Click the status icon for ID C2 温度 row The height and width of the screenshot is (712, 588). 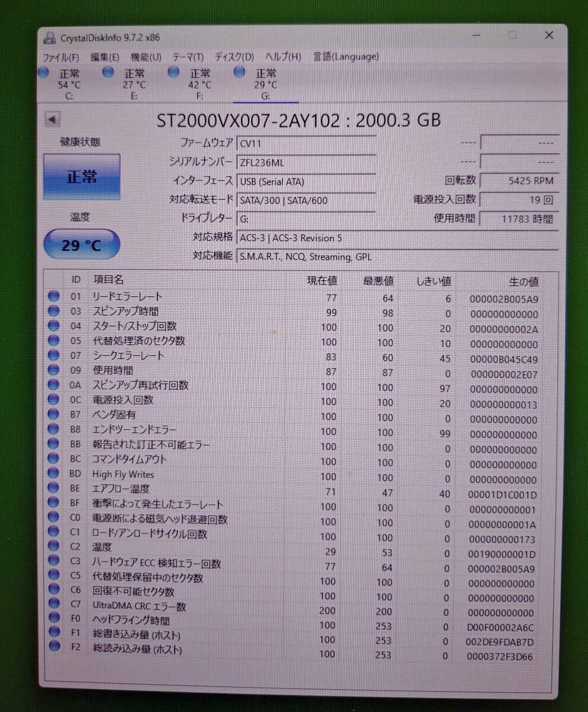click(x=54, y=546)
